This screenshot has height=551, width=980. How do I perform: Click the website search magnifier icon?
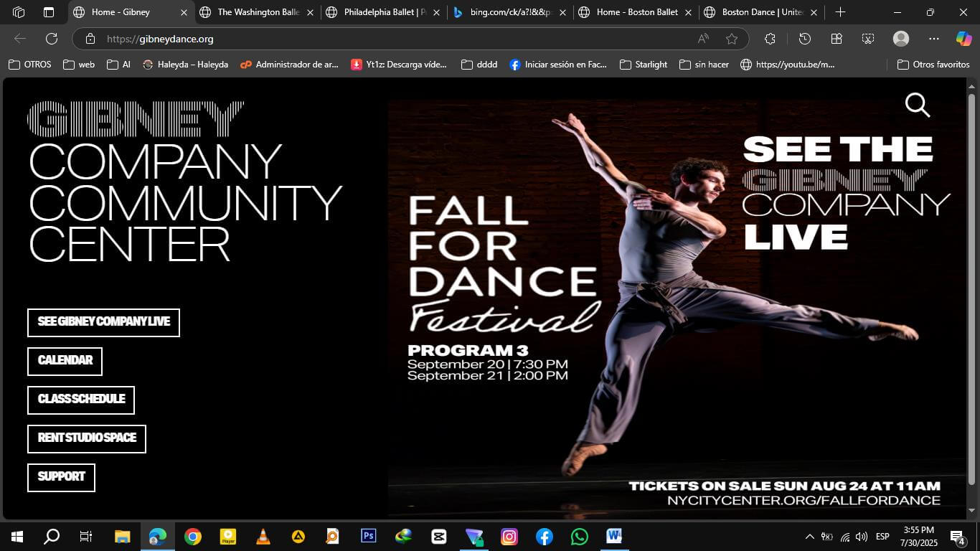coord(917,105)
